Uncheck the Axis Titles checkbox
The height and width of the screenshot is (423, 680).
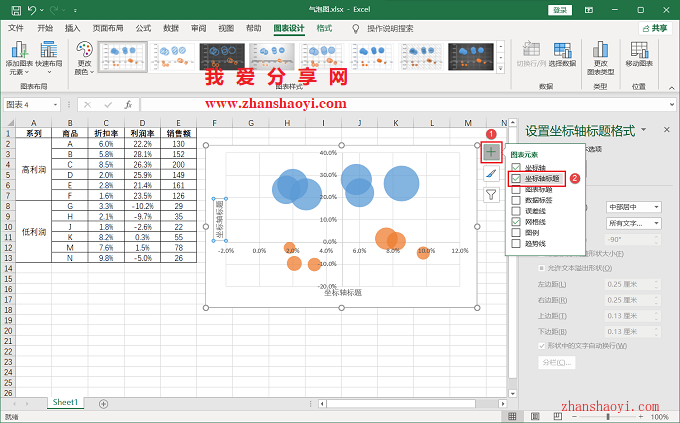516,178
